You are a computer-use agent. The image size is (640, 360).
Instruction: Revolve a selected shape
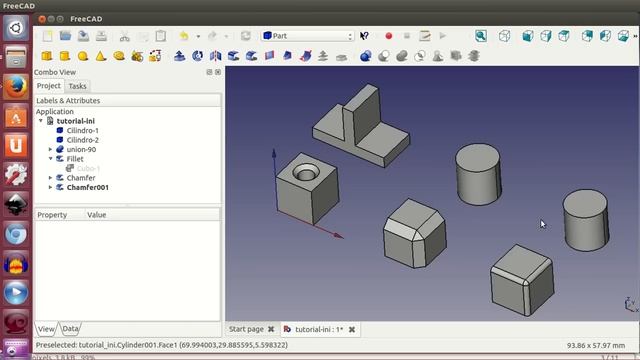(197, 56)
